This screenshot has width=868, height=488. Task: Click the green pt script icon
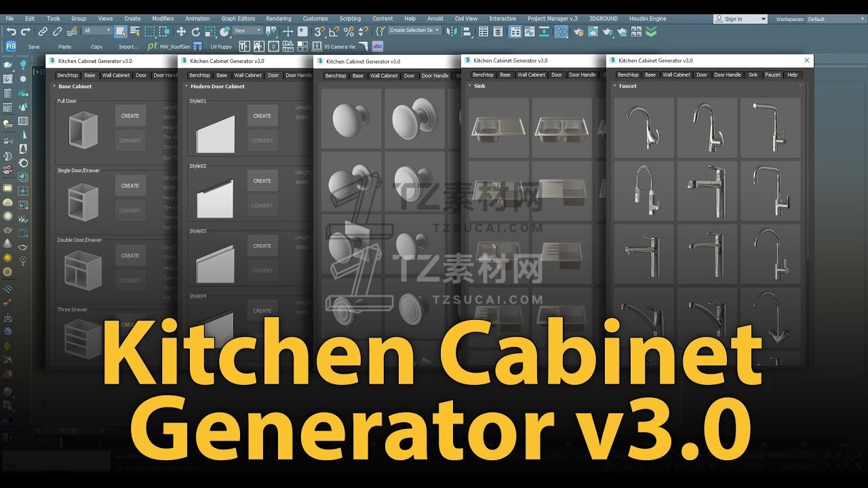click(x=153, y=46)
